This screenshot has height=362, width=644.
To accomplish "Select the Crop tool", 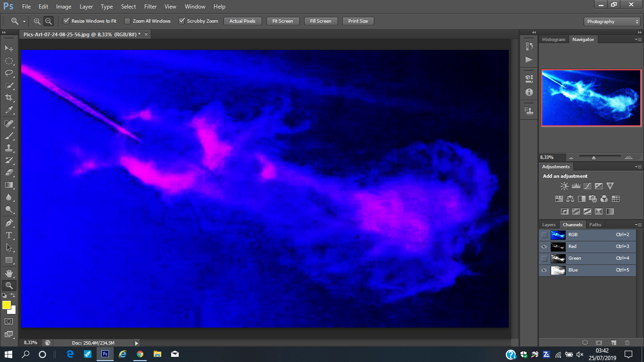I will coord(8,98).
